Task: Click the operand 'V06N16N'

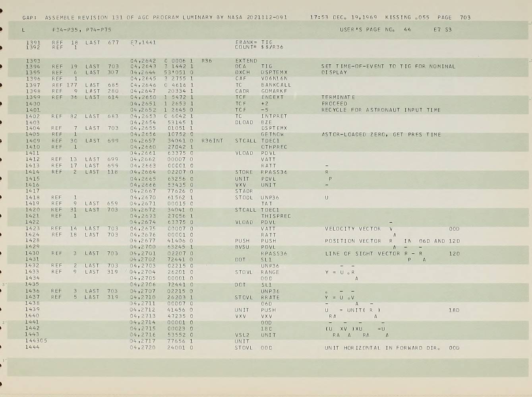Action: (x=274, y=79)
